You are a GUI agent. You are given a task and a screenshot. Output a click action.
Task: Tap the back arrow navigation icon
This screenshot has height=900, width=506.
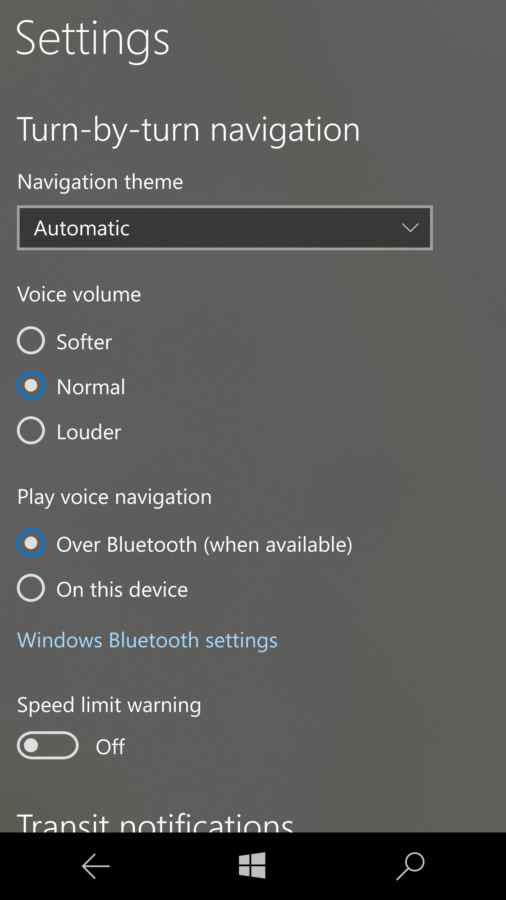(95, 866)
